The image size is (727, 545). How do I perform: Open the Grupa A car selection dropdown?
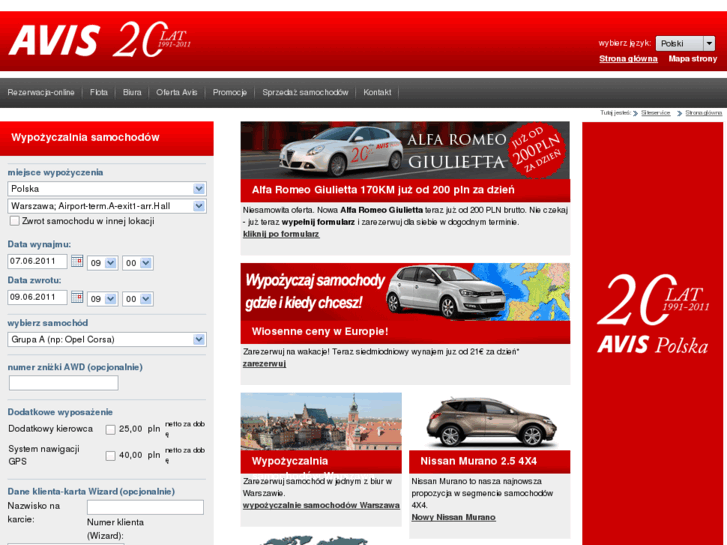(107, 340)
